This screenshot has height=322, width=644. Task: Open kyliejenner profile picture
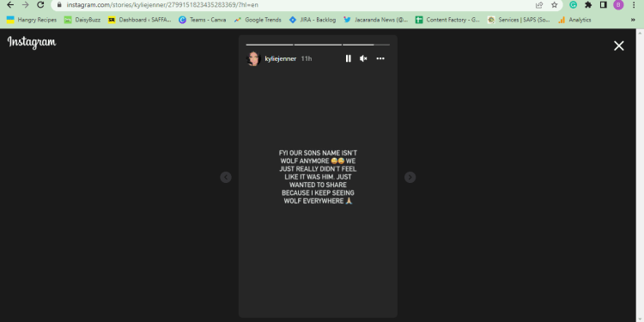tap(253, 58)
